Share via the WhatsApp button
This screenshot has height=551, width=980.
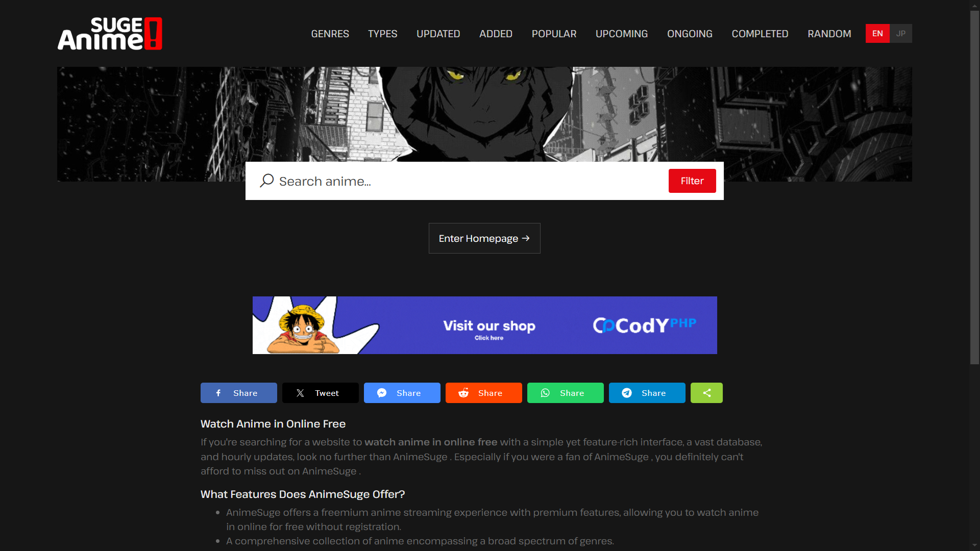pyautogui.click(x=565, y=393)
